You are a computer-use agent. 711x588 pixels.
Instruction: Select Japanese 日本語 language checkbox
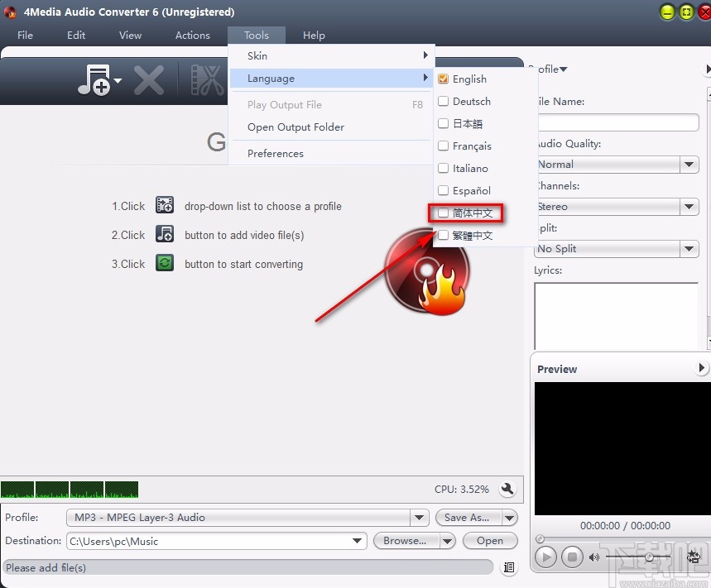point(443,123)
